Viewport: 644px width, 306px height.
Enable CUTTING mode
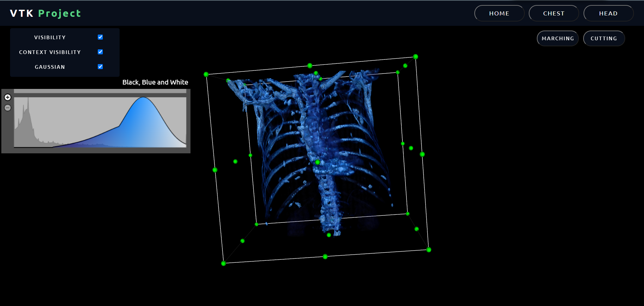604,38
